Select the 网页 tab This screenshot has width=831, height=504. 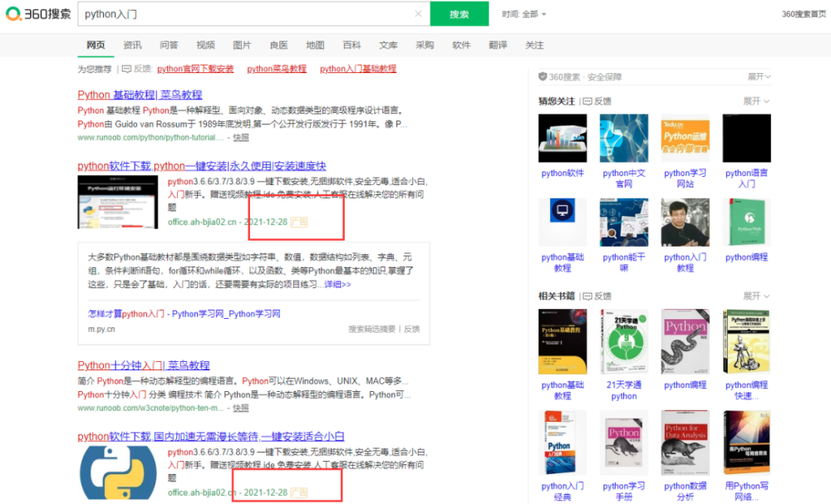click(x=96, y=46)
